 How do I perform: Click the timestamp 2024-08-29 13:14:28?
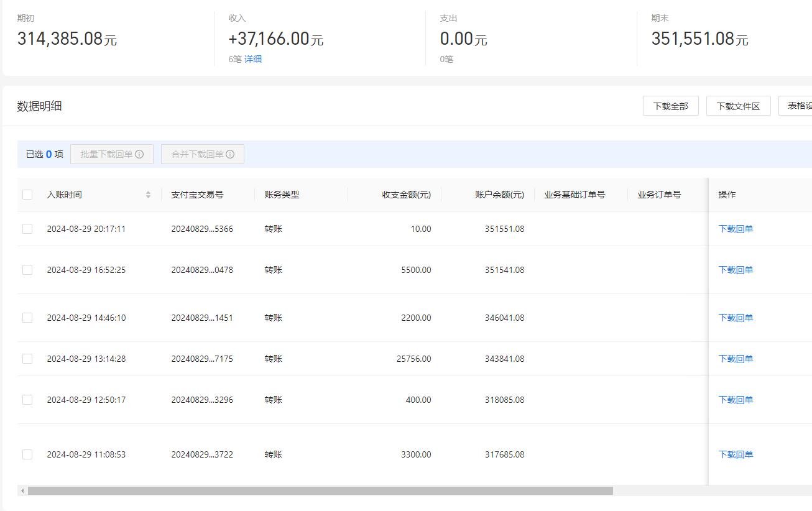(86, 359)
